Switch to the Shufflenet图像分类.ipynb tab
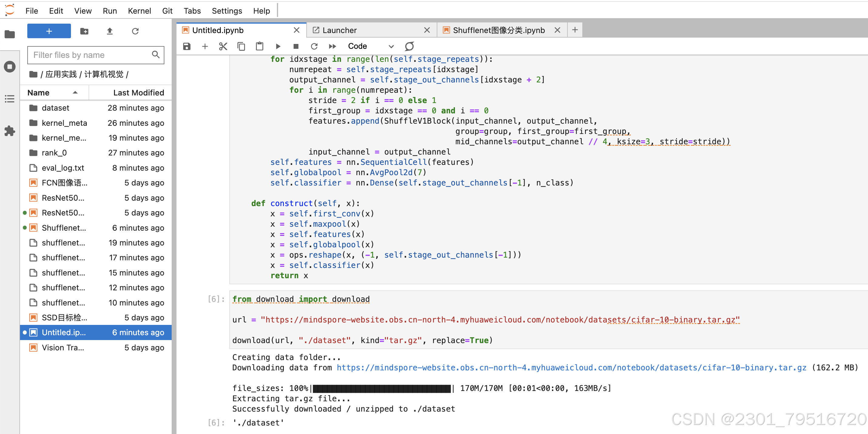This screenshot has width=868, height=434. (498, 30)
